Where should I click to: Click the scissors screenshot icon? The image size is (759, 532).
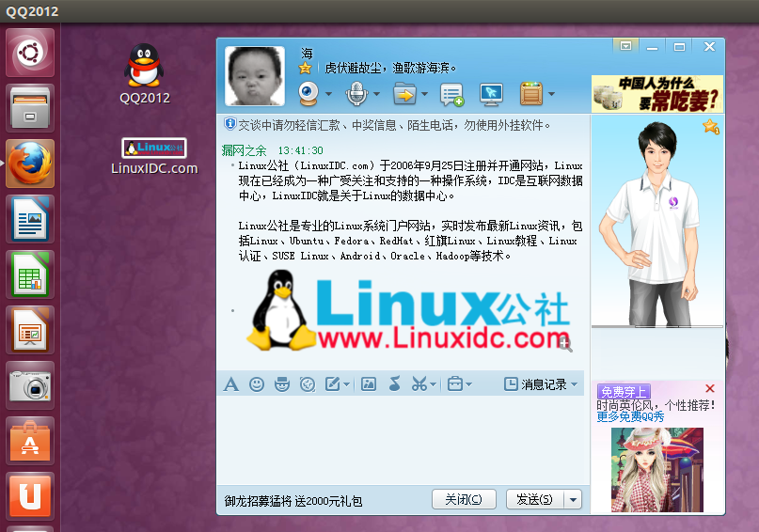pyautogui.click(x=419, y=384)
